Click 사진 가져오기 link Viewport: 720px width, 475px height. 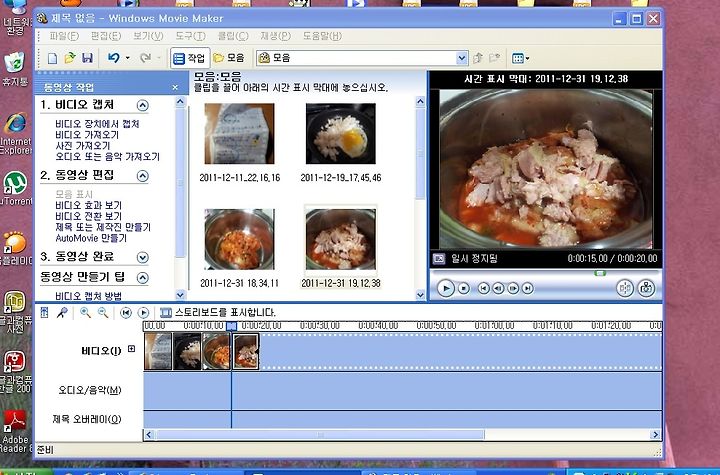(83, 146)
